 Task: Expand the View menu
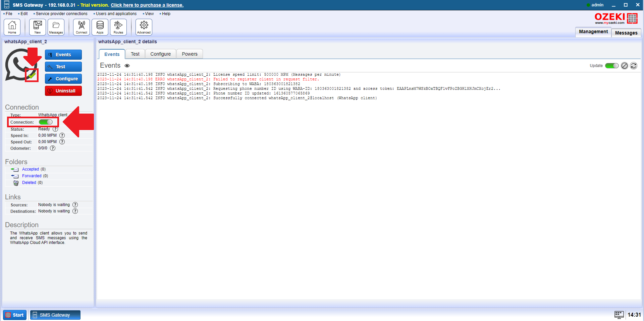click(x=149, y=14)
